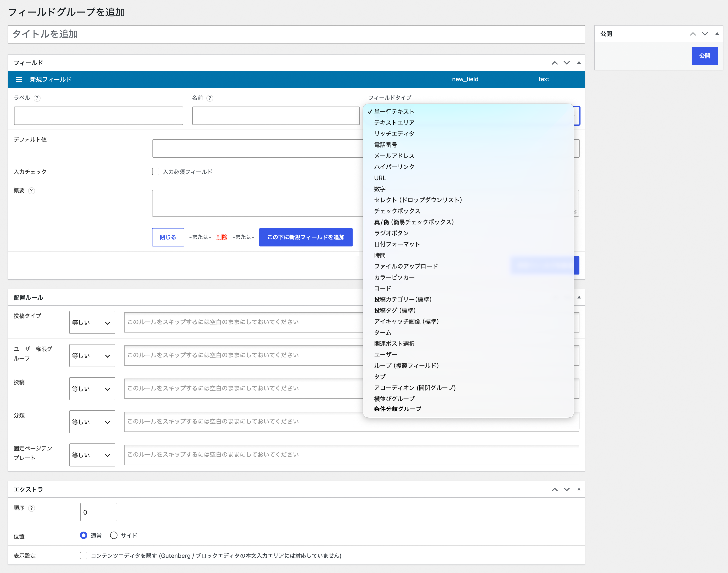
Task: Open the ラベル help question mark icon
Action: pyautogui.click(x=37, y=98)
